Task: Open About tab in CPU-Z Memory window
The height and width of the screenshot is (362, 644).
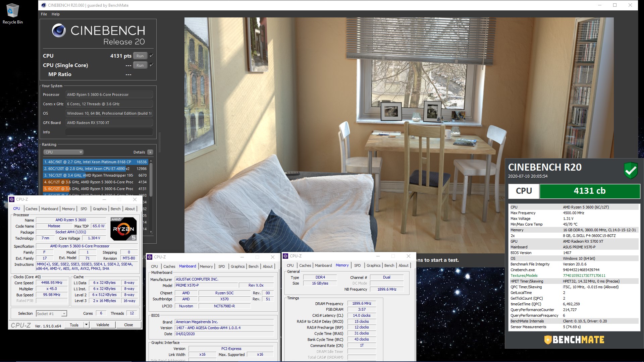Action: coord(404,265)
